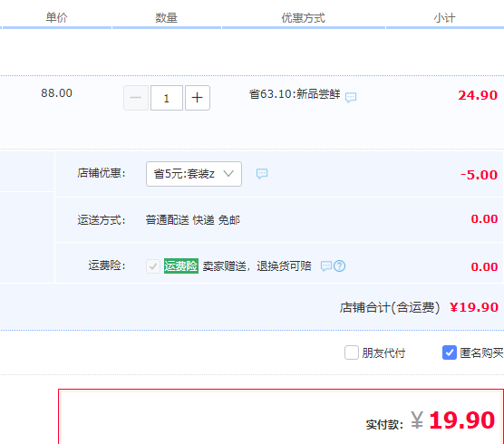Click the green 运费险 badge
504x444 pixels.
pyautogui.click(x=181, y=266)
